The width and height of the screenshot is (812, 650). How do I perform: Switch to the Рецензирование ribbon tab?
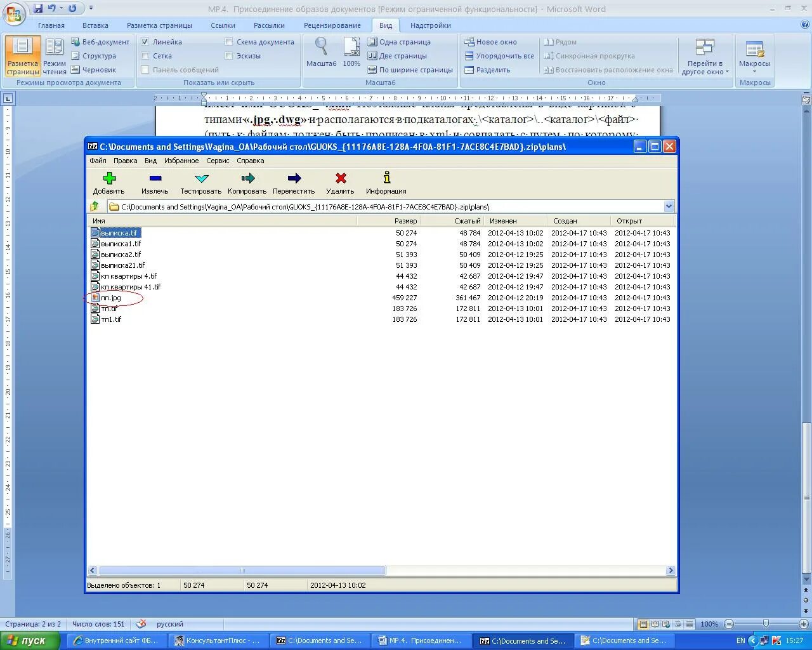[332, 25]
